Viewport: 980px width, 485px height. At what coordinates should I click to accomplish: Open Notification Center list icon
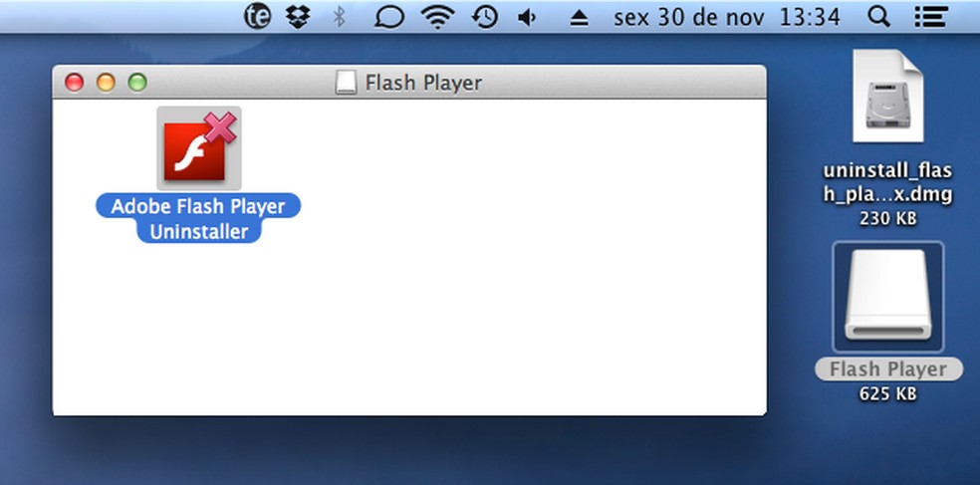931,18
